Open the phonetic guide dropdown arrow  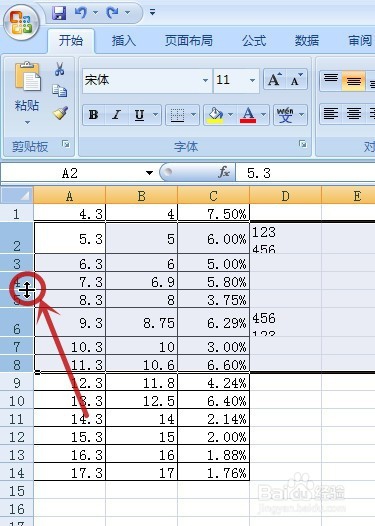pos(302,115)
